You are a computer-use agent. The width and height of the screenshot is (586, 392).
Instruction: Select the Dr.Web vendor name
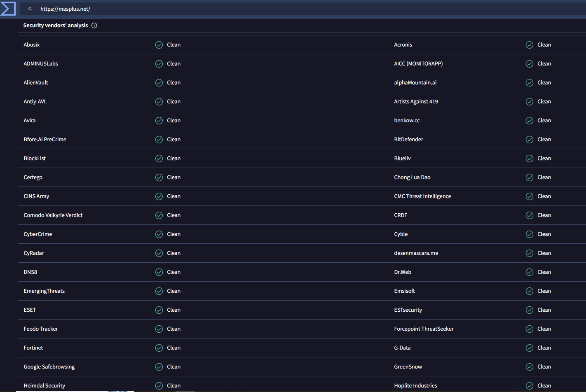(403, 272)
